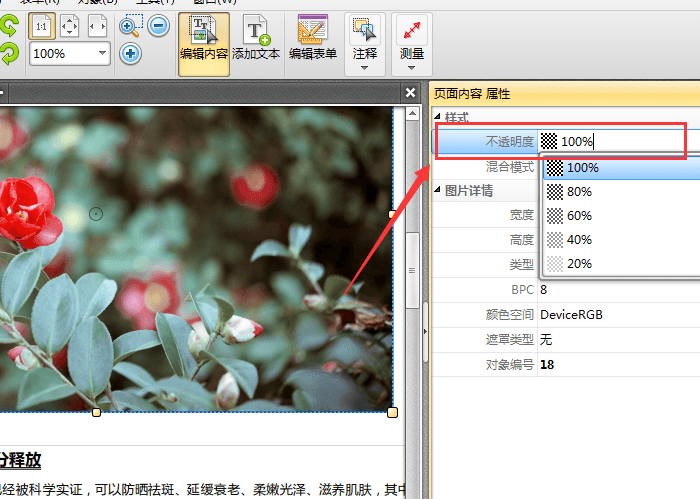The height and width of the screenshot is (499, 700).
Task: Click the image's right-middle resize handle
Action: click(392, 215)
